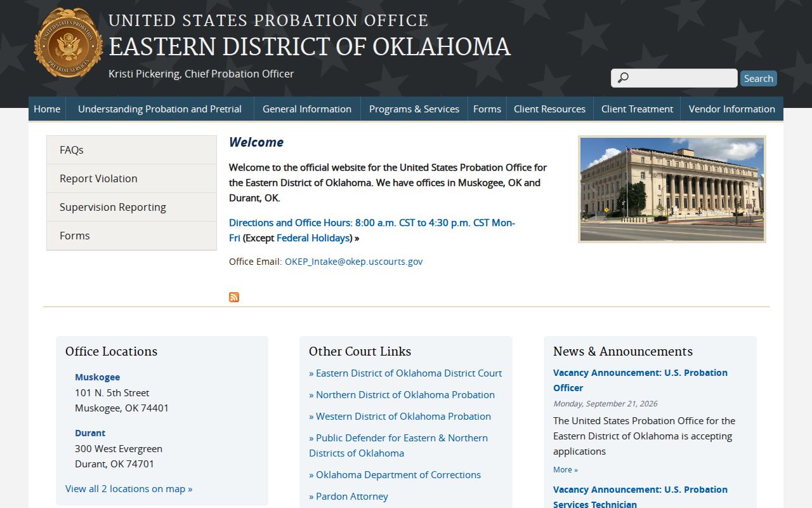This screenshot has width=812, height=508.
Task: Click the Eastern District of Oklahoma header title
Action: coord(310,47)
